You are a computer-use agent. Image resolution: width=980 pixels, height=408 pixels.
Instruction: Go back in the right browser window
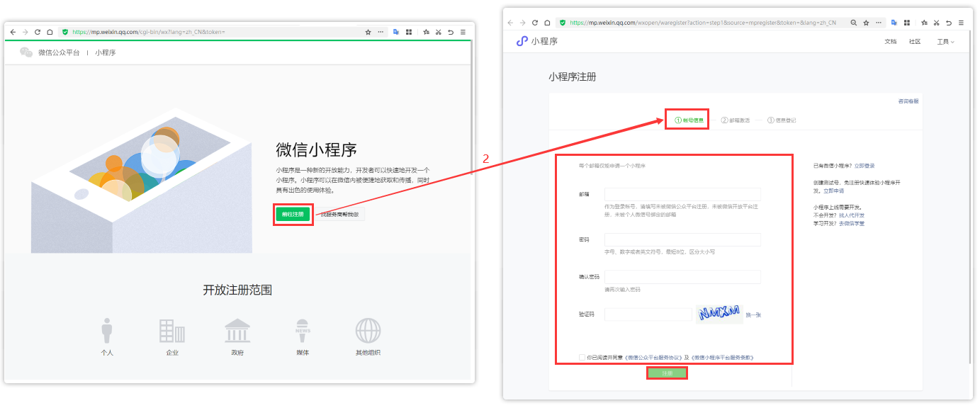click(x=510, y=23)
